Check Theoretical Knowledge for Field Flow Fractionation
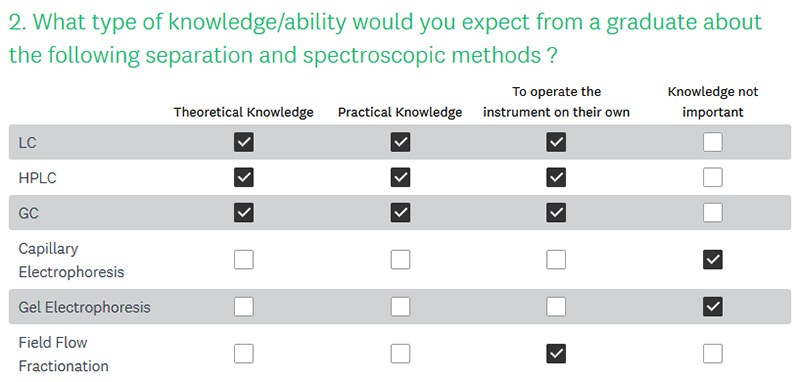This screenshot has height=382, width=800. [x=244, y=353]
